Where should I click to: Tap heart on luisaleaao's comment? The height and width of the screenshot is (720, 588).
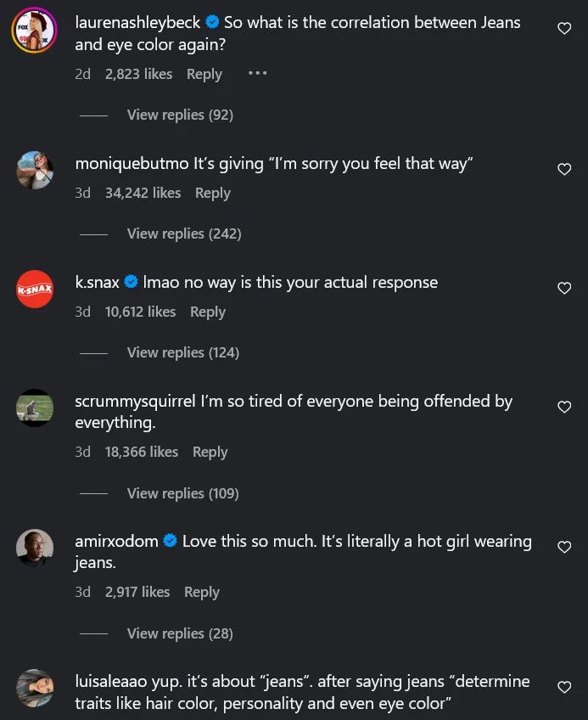pos(564,687)
